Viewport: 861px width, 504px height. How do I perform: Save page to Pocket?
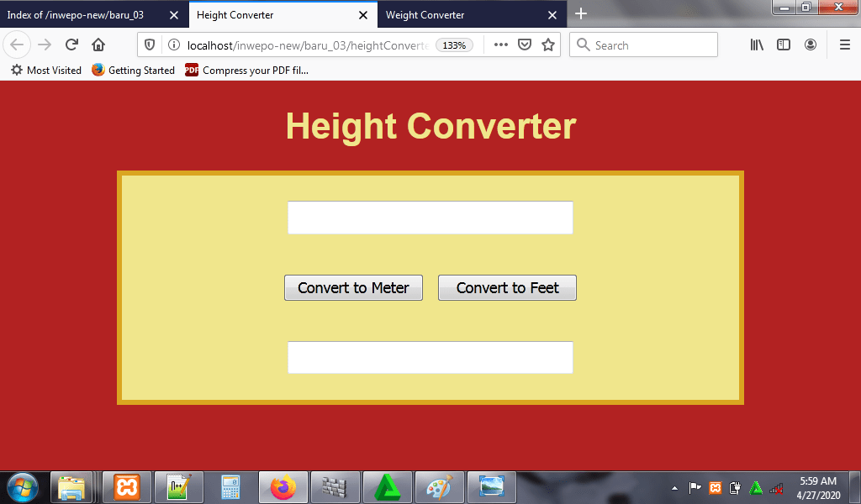click(x=525, y=45)
